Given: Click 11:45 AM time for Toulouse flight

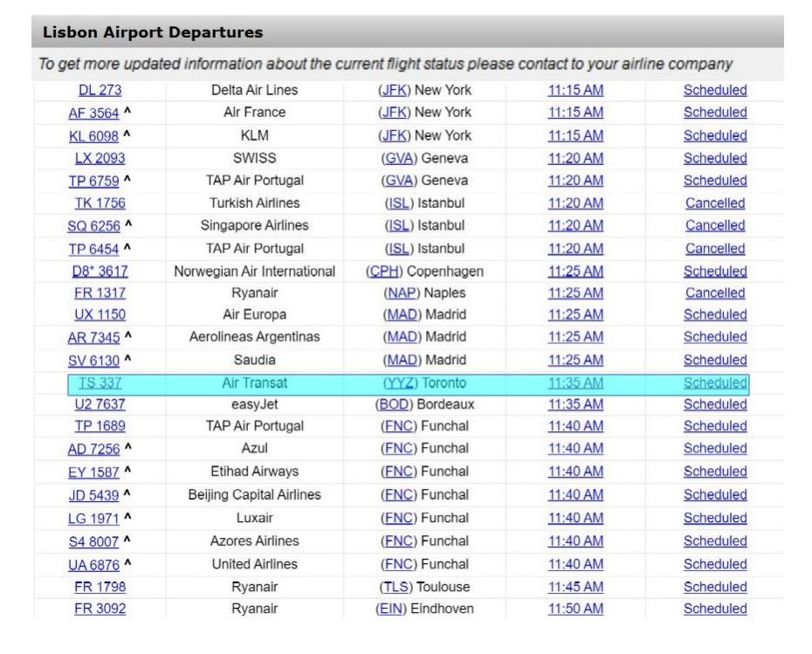Looking at the screenshot, I should pyautogui.click(x=575, y=587).
